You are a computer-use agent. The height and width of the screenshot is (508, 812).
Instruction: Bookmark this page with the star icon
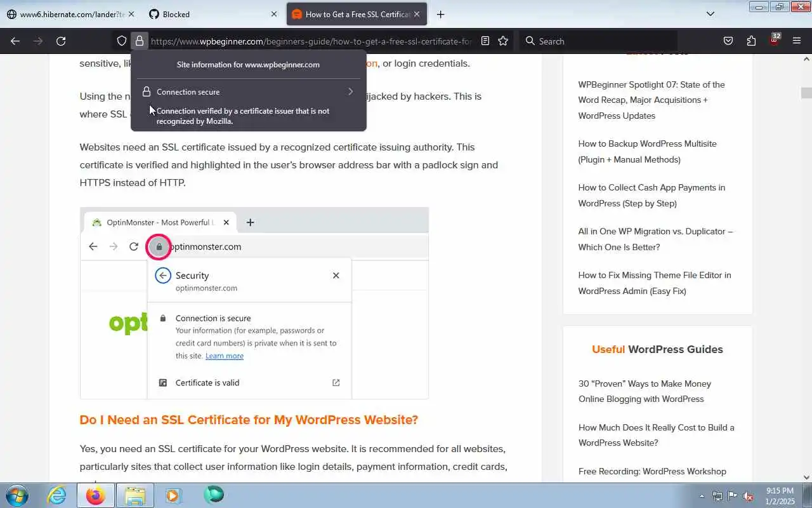tap(503, 41)
